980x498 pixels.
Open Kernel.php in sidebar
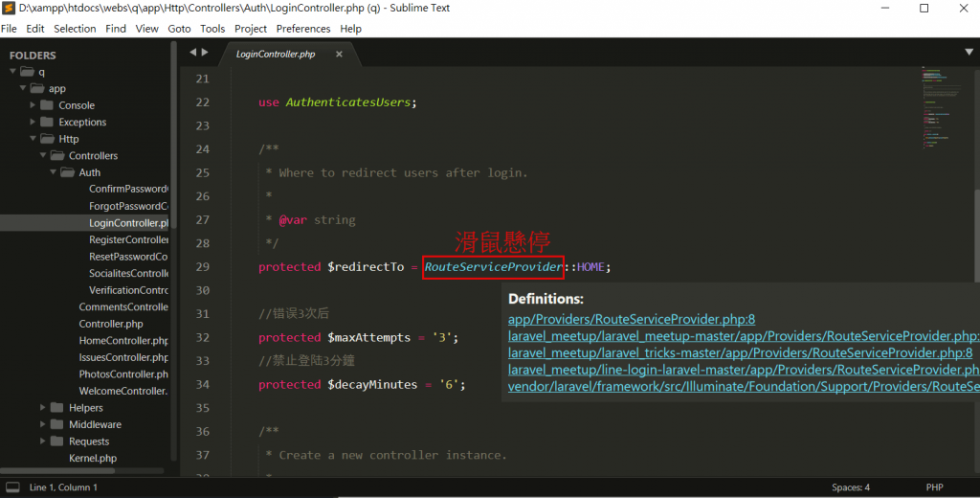coord(93,458)
